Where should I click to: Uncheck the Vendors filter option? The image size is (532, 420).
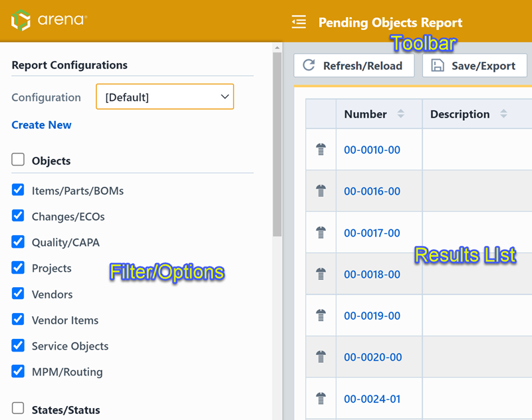pos(18,294)
